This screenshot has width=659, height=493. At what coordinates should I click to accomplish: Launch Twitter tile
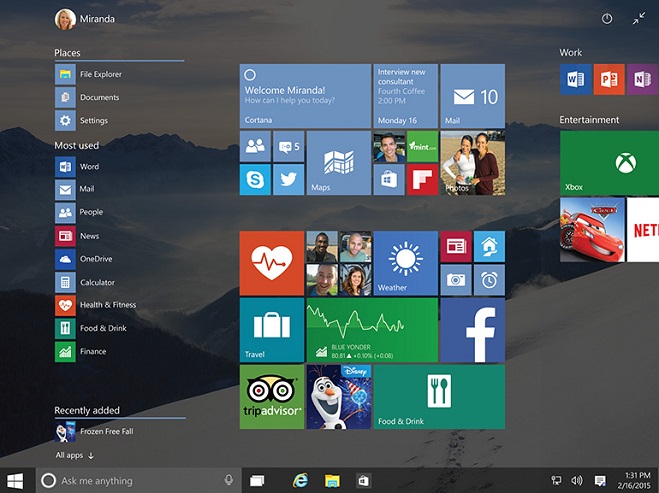pos(289,179)
